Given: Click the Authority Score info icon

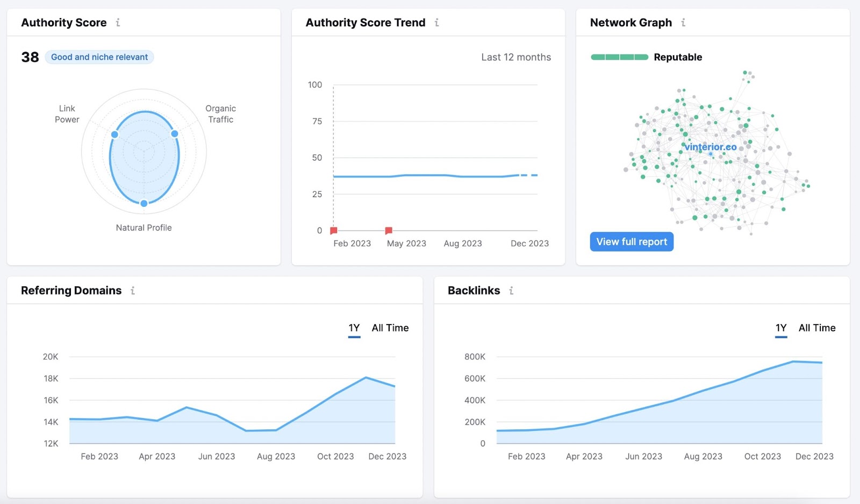Looking at the screenshot, I should pos(118,23).
